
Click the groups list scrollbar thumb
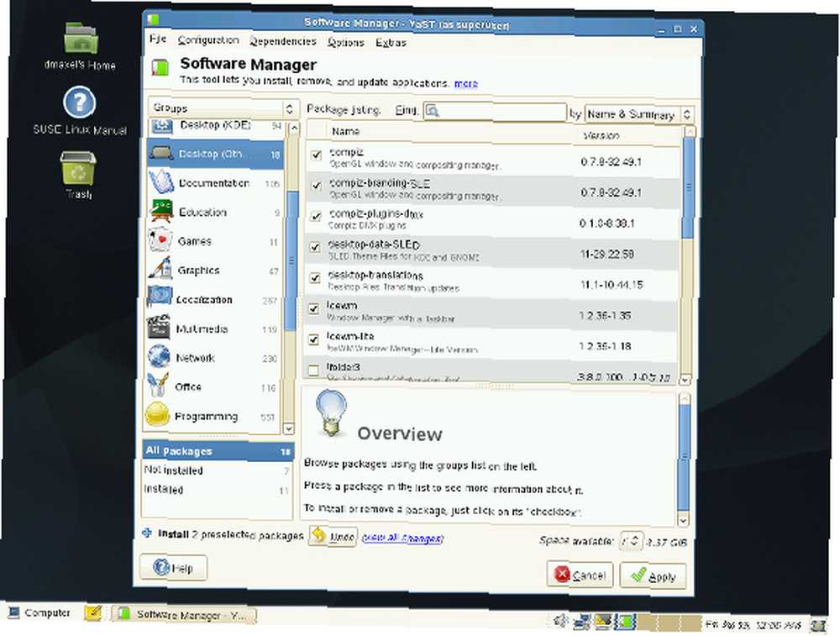pyautogui.click(x=291, y=261)
